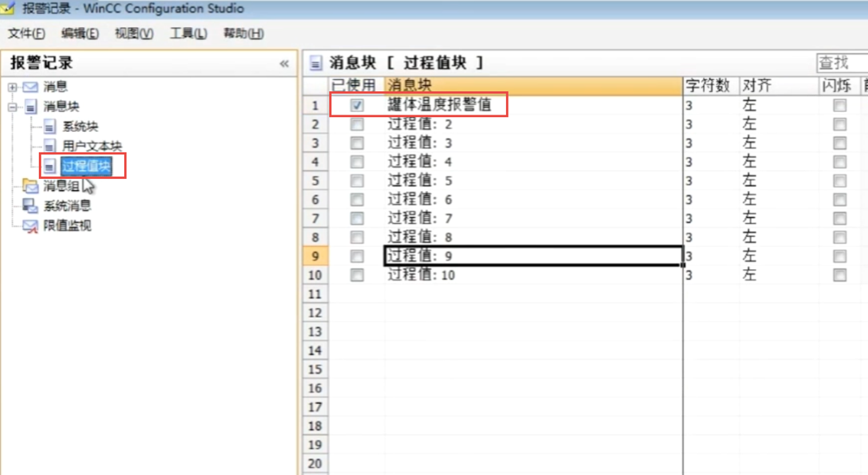
Task: Collapse the 消息块 tree node
Action: point(12,107)
